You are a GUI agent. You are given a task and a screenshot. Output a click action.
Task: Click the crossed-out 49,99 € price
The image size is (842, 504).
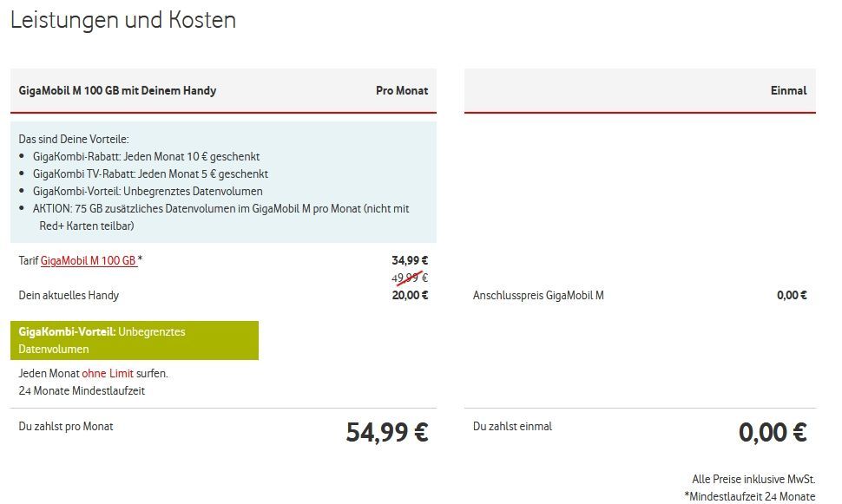pos(410,278)
